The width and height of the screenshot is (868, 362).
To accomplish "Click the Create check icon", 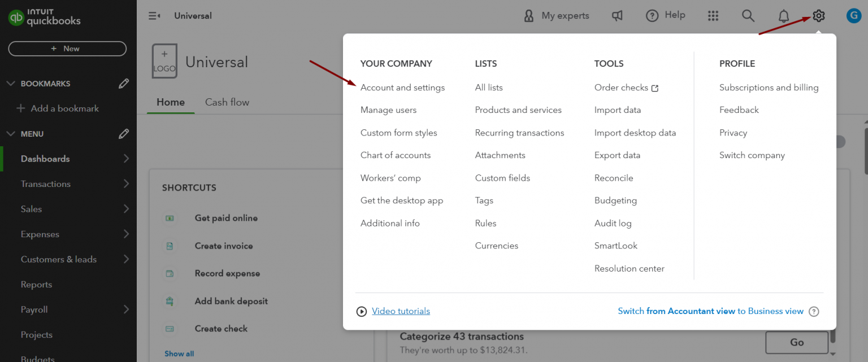I will pyautogui.click(x=170, y=329).
